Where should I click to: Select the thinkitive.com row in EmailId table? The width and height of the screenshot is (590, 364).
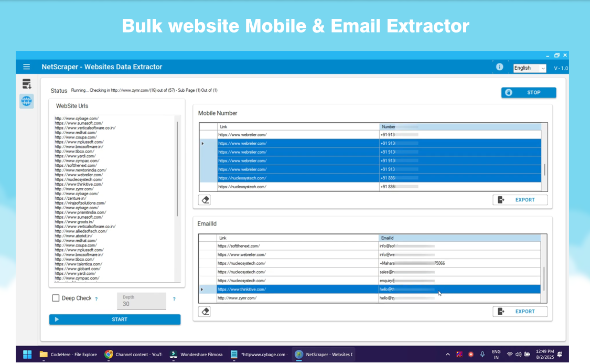pos(370,290)
